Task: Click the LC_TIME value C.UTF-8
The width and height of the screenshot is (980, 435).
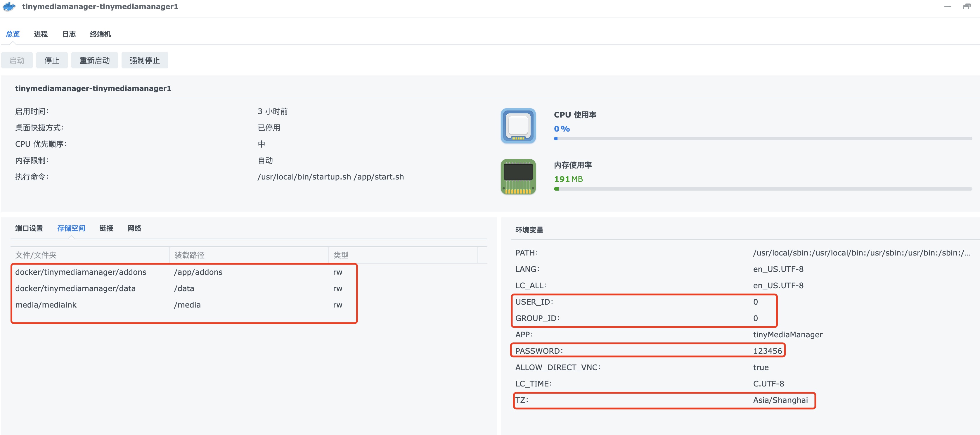Action: [x=768, y=384]
